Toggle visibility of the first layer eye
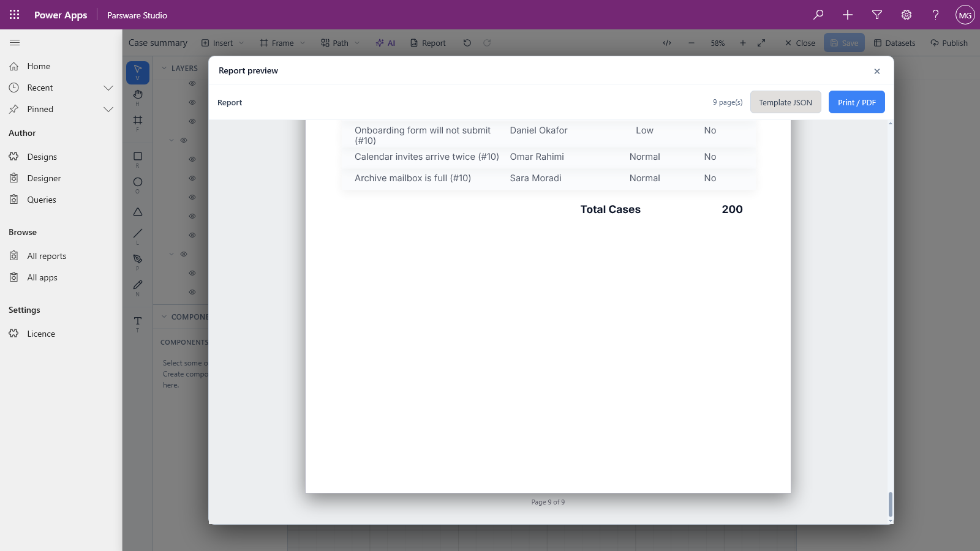 [192, 83]
